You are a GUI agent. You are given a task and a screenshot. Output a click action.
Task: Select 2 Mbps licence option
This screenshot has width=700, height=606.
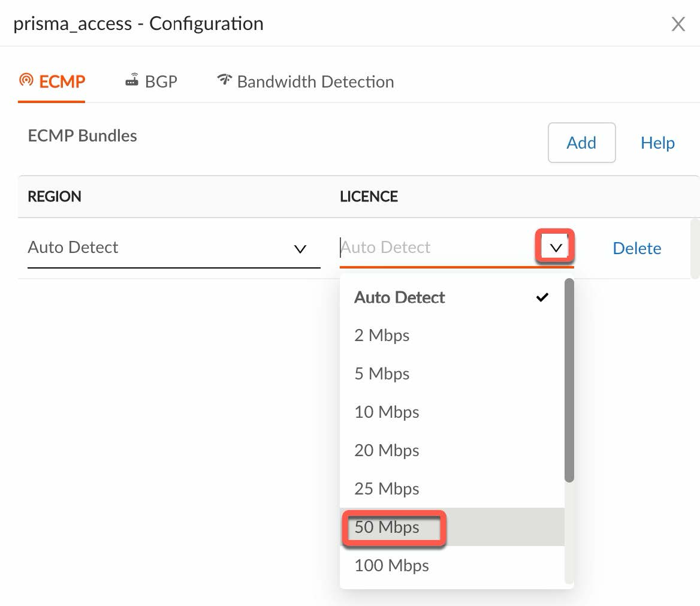coord(382,335)
